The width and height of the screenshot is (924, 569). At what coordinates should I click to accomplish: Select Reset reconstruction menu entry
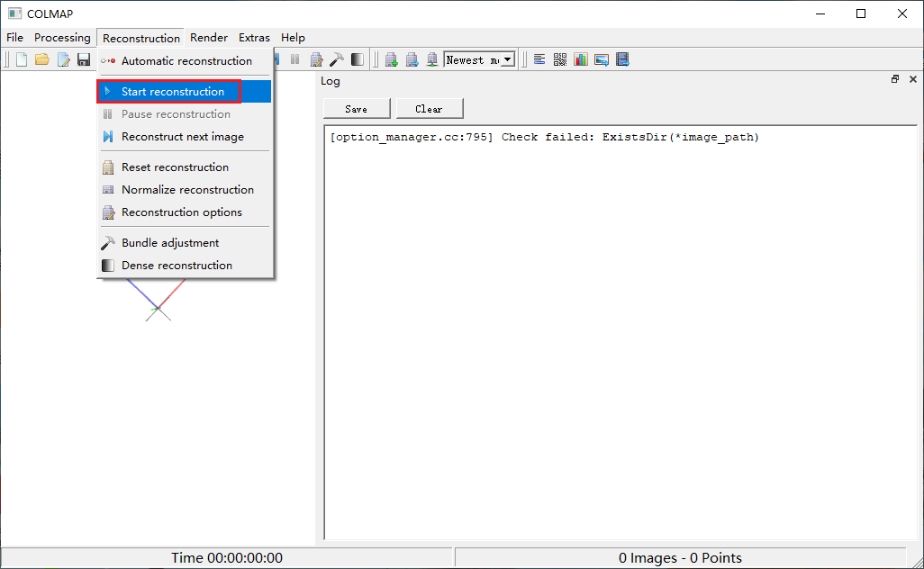click(185, 167)
